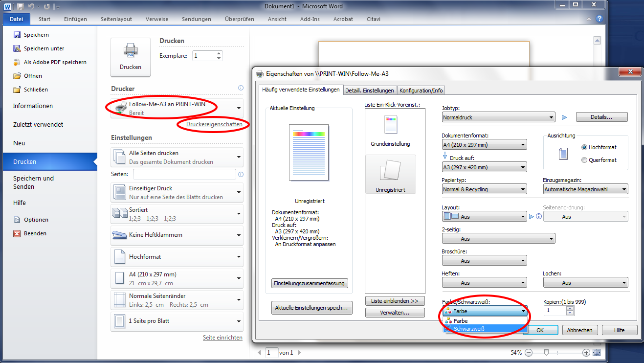
Task: Click Beenden to exit Word
Action: point(30,233)
